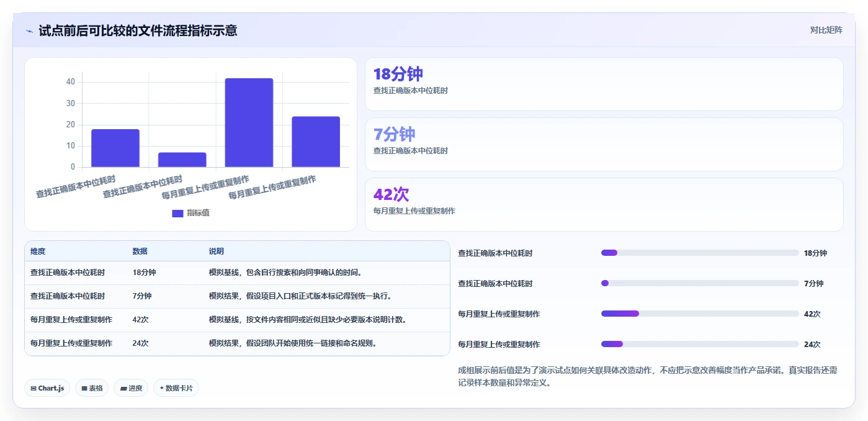Click the description 模拟结果，假设团队开始使用统一链接和命名规则。

tap(293, 343)
